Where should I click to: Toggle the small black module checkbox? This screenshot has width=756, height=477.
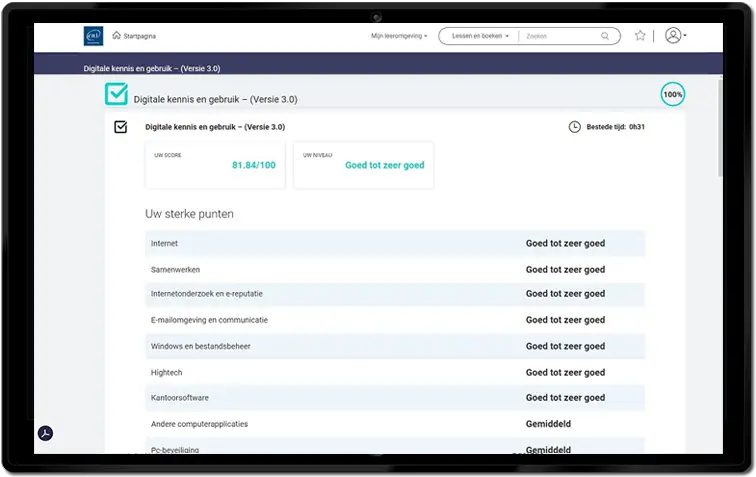coord(121,127)
